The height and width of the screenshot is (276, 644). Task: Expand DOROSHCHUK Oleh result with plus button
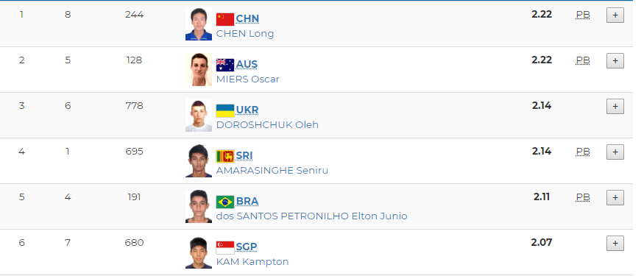pos(615,107)
